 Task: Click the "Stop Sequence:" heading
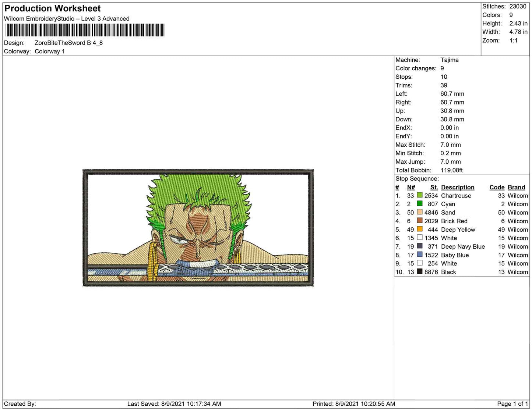[417, 179]
